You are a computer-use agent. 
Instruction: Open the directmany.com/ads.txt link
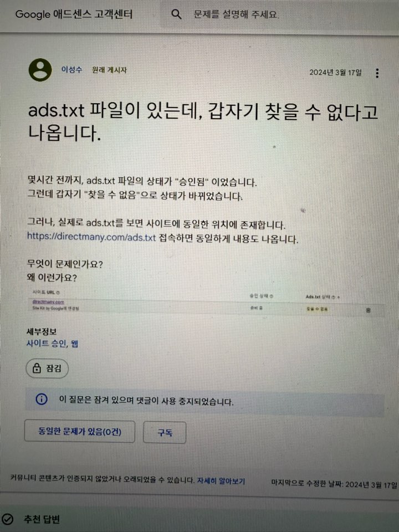(91, 237)
